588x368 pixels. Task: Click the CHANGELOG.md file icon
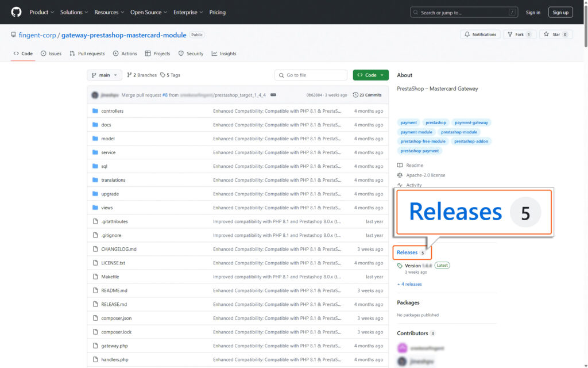point(95,249)
